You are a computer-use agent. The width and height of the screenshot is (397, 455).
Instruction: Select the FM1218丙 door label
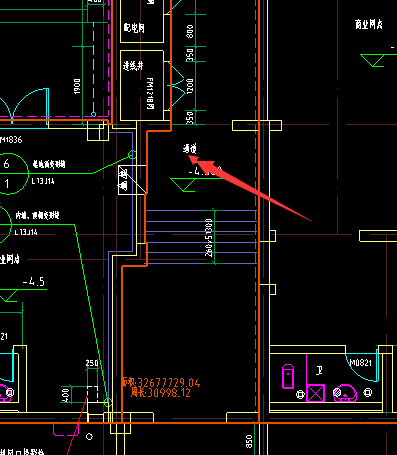coord(150,94)
